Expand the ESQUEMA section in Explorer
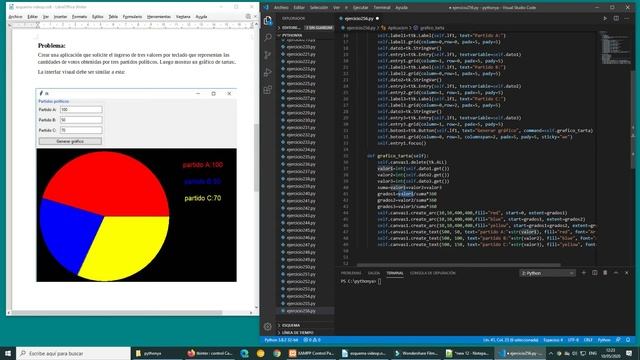The height and width of the screenshot is (360, 640). tap(305, 325)
